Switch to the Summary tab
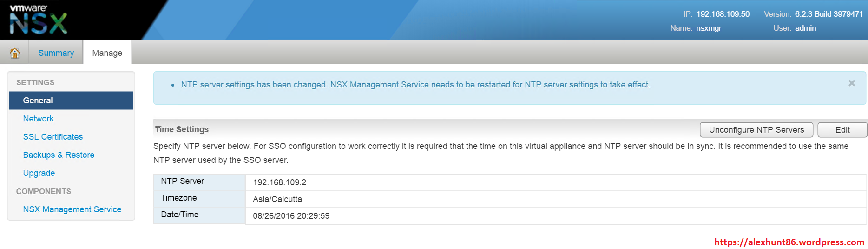 point(56,53)
